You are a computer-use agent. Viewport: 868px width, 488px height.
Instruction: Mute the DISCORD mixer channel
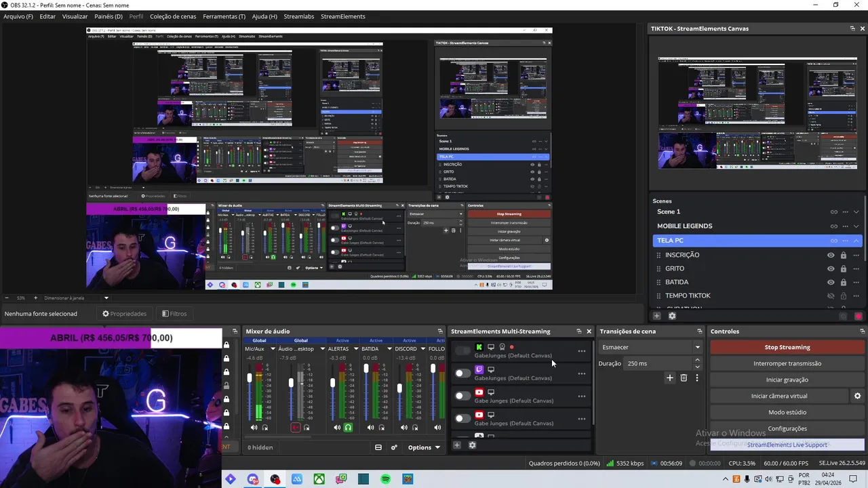pyautogui.click(x=404, y=428)
